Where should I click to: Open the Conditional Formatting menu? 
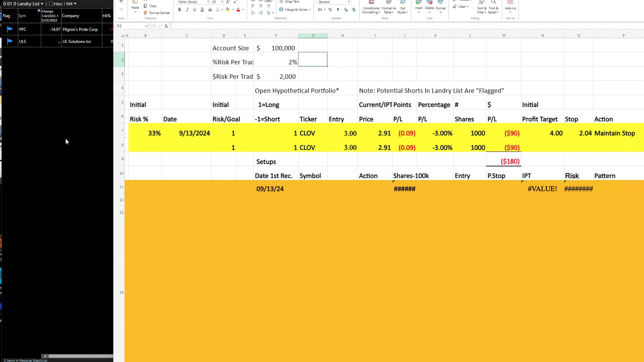pos(371,7)
